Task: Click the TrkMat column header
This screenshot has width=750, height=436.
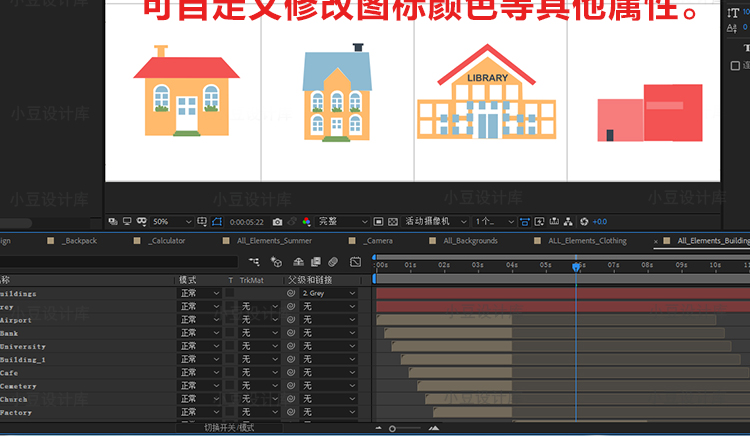Action: [252, 280]
